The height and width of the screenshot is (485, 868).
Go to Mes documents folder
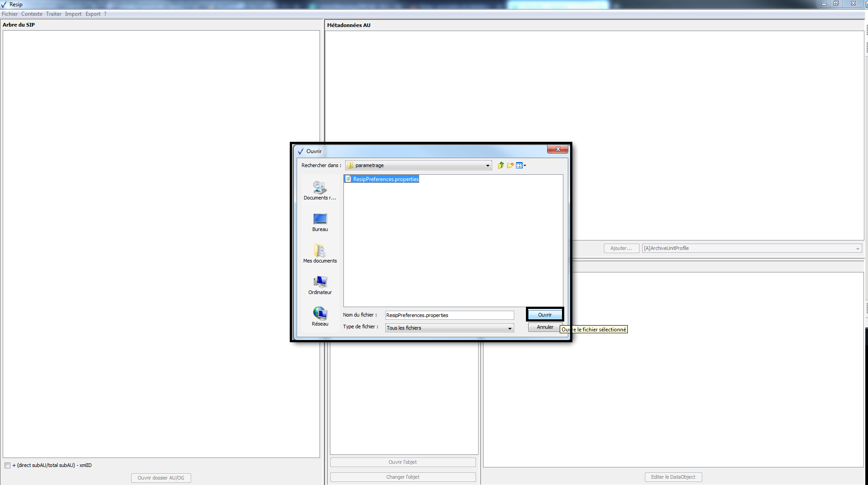click(x=320, y=254)
